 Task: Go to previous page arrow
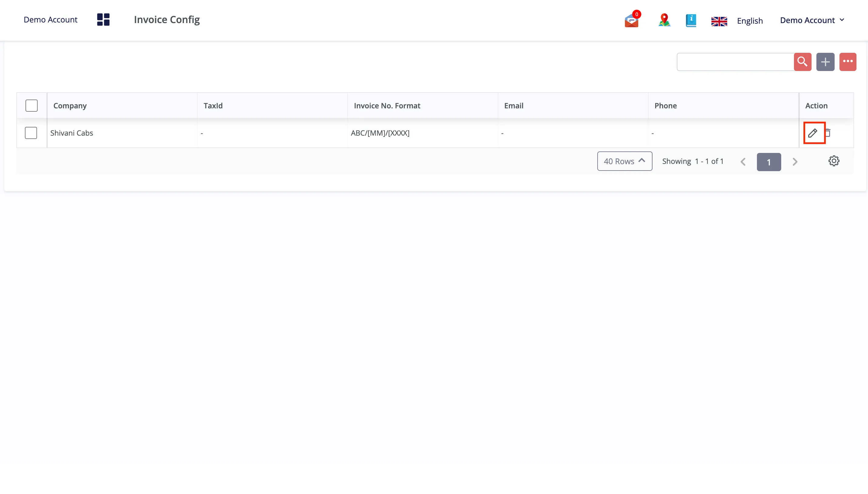(743, 162)
